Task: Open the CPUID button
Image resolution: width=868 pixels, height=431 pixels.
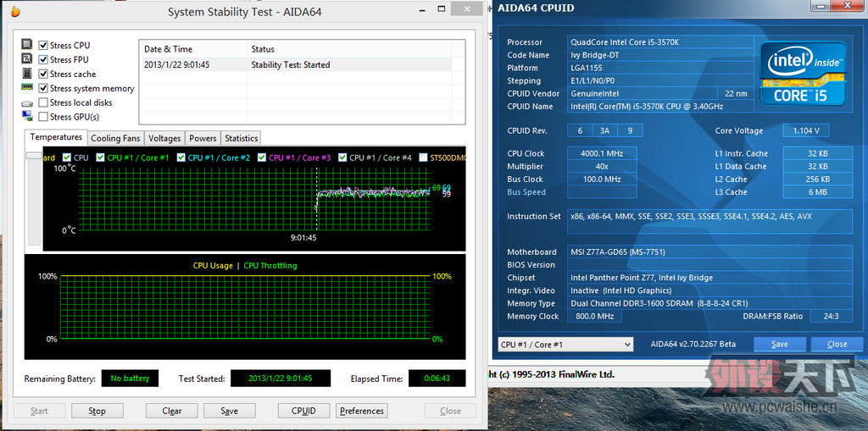Action: pos(304,411)
